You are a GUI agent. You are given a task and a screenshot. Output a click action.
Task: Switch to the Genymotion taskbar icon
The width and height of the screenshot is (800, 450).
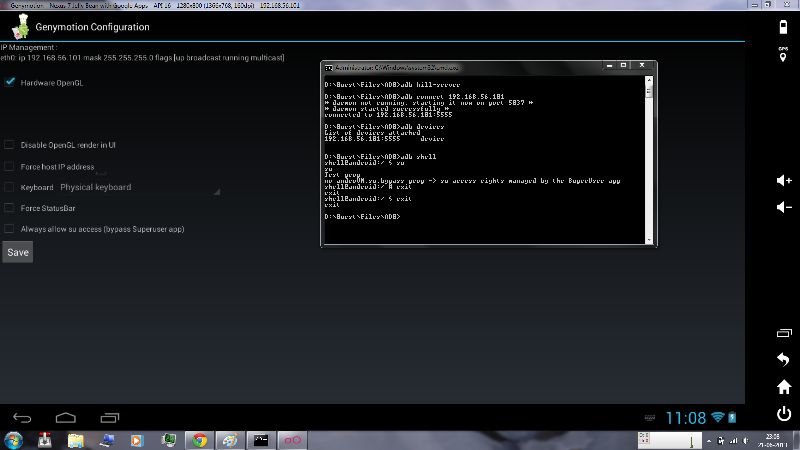292,440
